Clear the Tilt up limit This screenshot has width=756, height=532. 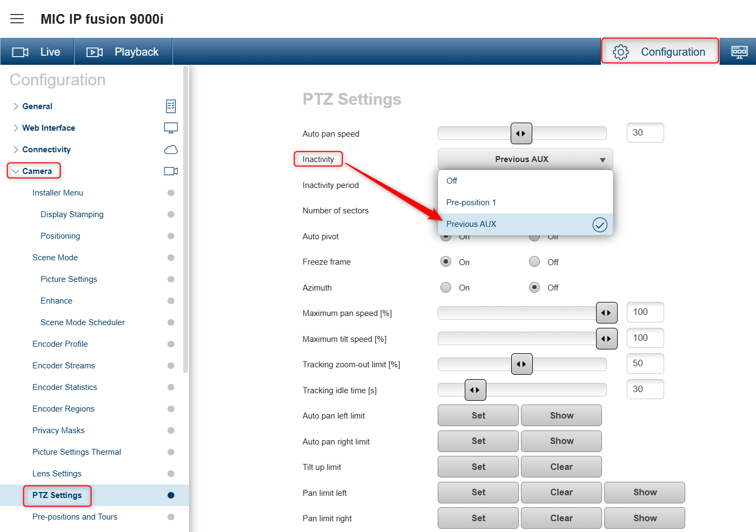point(561,467)
